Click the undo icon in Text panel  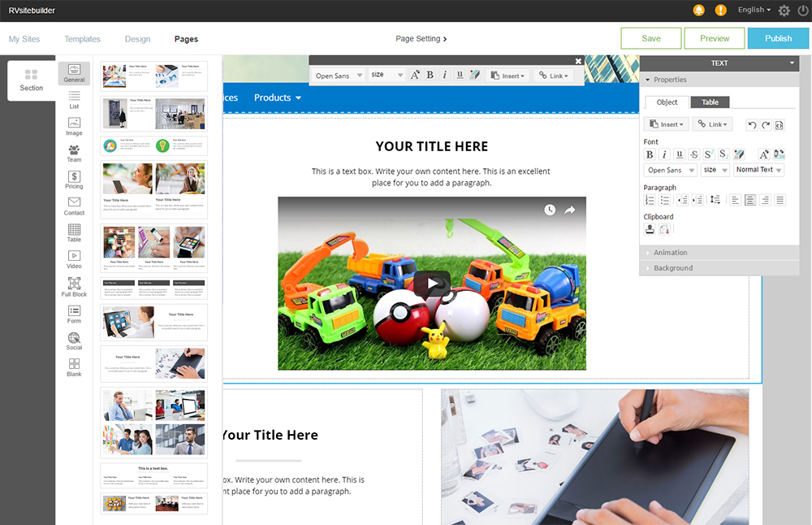pos(751,124)
